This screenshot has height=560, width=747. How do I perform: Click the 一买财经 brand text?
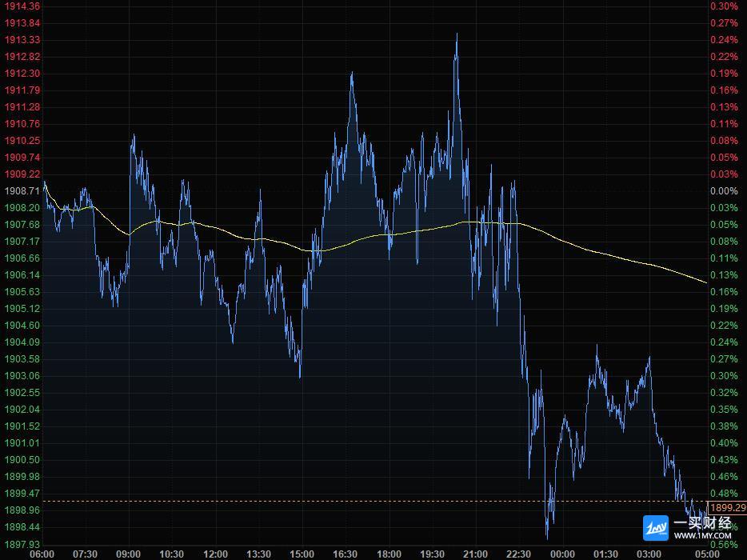pos(702,522)
